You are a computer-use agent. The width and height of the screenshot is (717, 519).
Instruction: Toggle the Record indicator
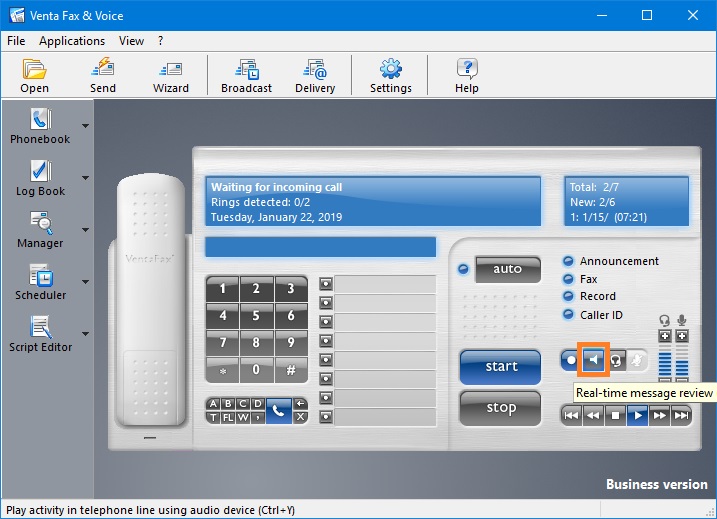(x=568, y=296)
